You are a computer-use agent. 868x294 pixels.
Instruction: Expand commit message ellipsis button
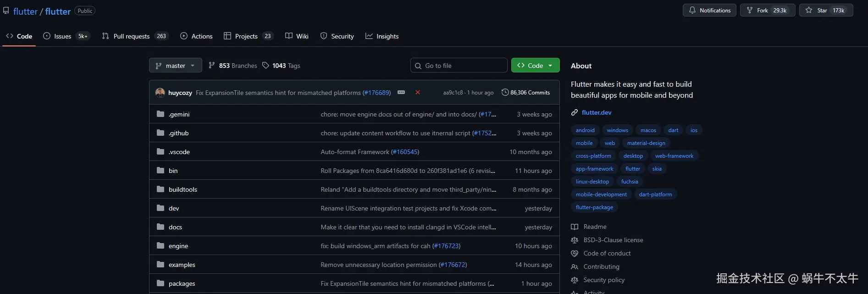point(401,93)
